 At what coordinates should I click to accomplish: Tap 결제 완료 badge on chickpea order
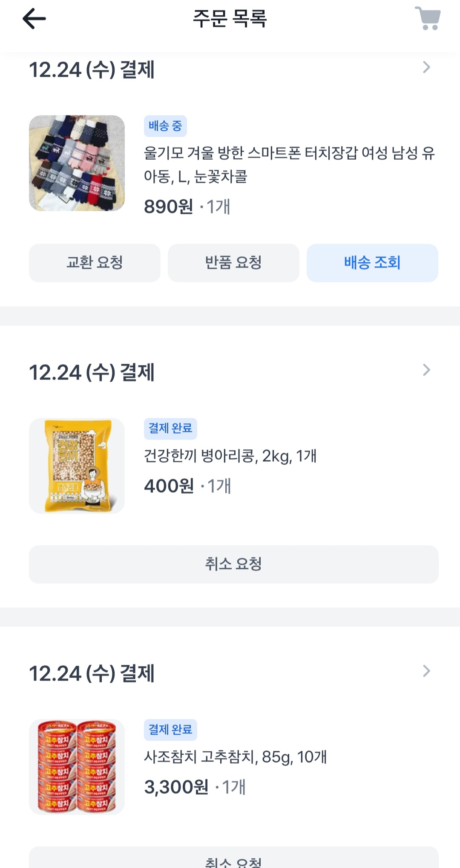(170, 428)
